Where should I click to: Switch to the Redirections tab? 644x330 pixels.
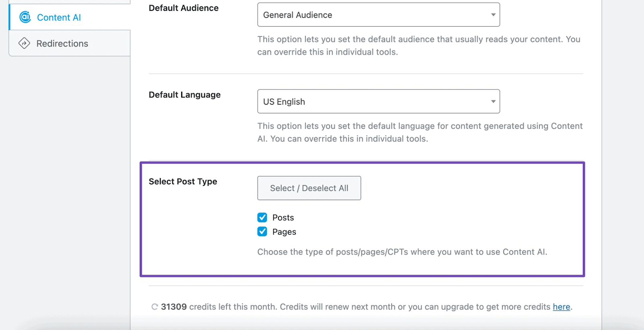(62, 43)
